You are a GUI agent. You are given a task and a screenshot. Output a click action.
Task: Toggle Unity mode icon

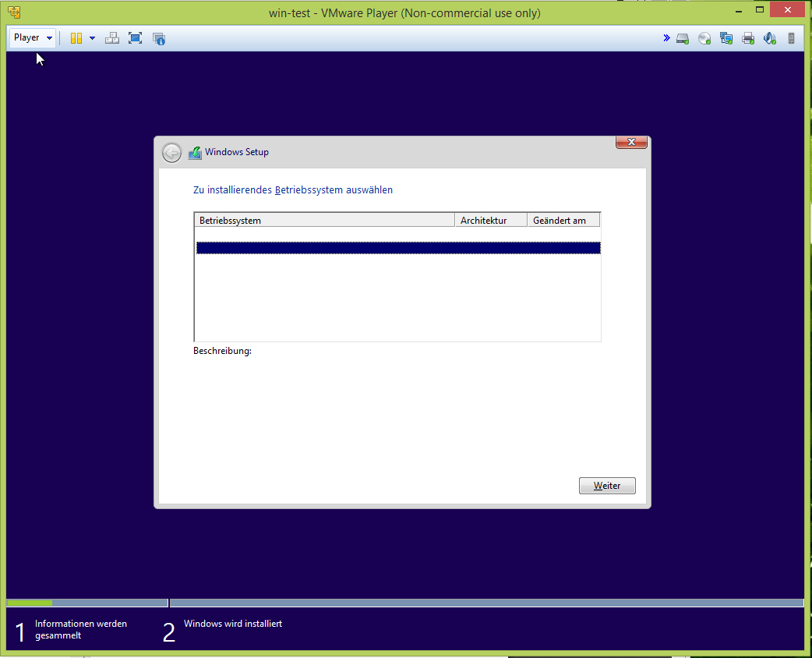point(159,39)
